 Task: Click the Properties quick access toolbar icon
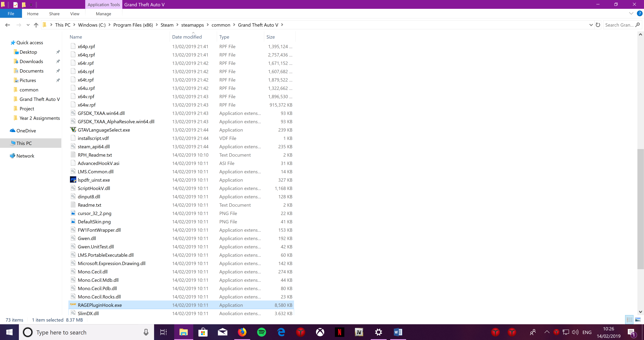16,5
